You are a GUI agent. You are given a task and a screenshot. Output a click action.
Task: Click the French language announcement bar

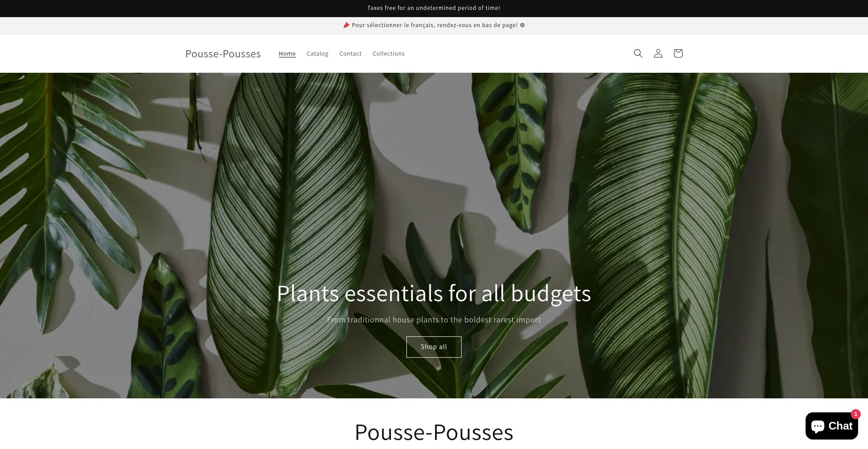pos(434,25)
